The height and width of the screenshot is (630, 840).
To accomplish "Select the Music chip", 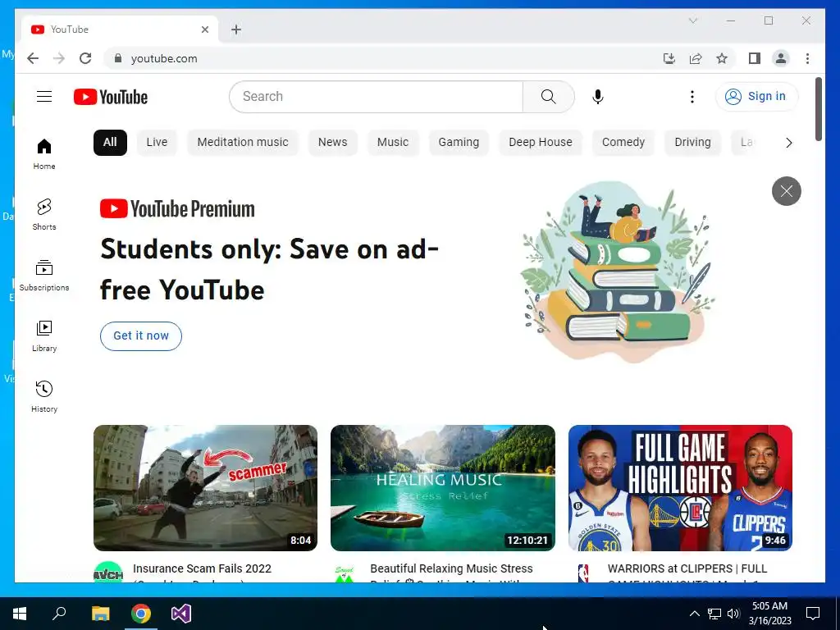I will [x=393, y=143].
